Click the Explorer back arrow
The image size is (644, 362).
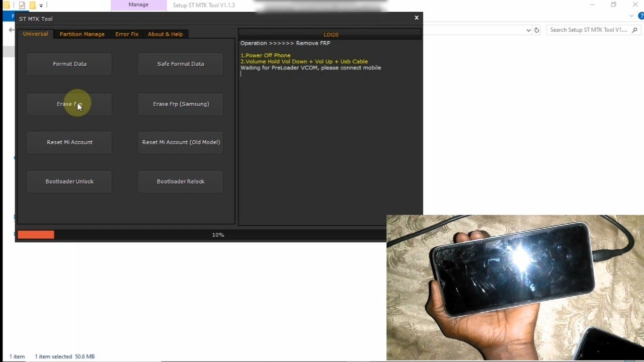pos(11,30)
